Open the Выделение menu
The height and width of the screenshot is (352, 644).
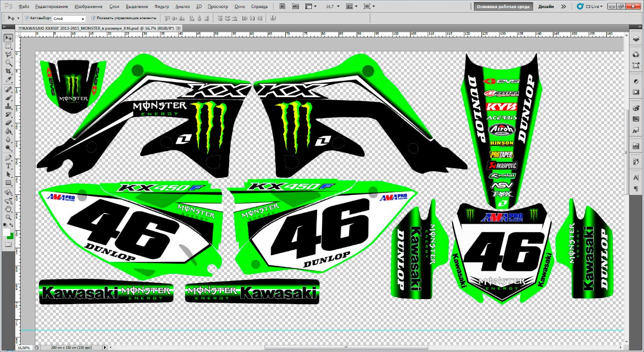pyautogui.click(x=137, y=7)
